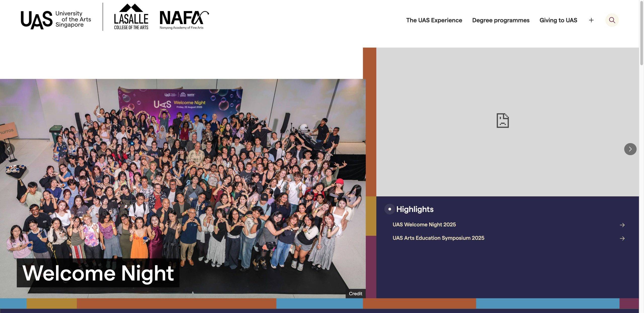Open Giving to UAS menu item
Viewport: 644px width, 313px height.
(x=558, y=20)
